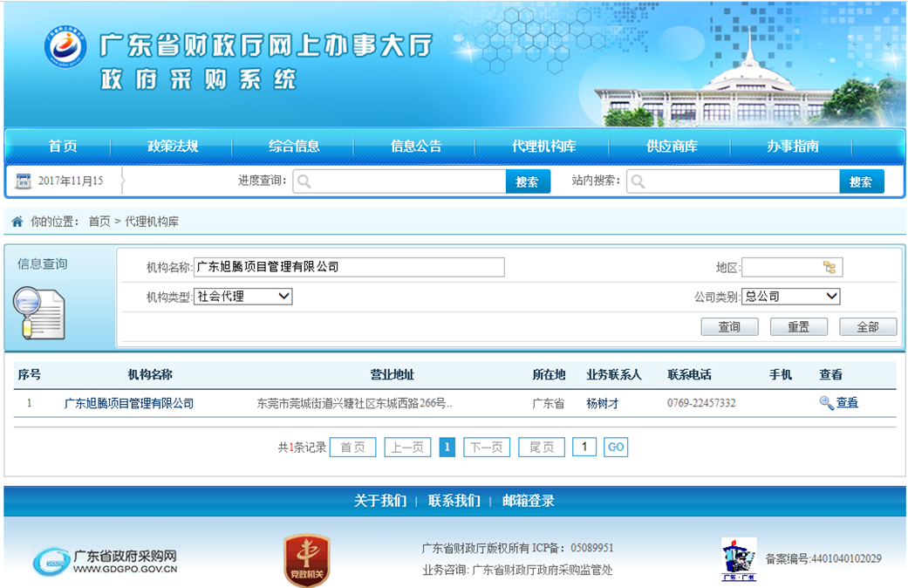This screenshot has width=908, height=588.
Task: Click the 备案编号:4401040102029 text
Action: (x=823, y=559)
